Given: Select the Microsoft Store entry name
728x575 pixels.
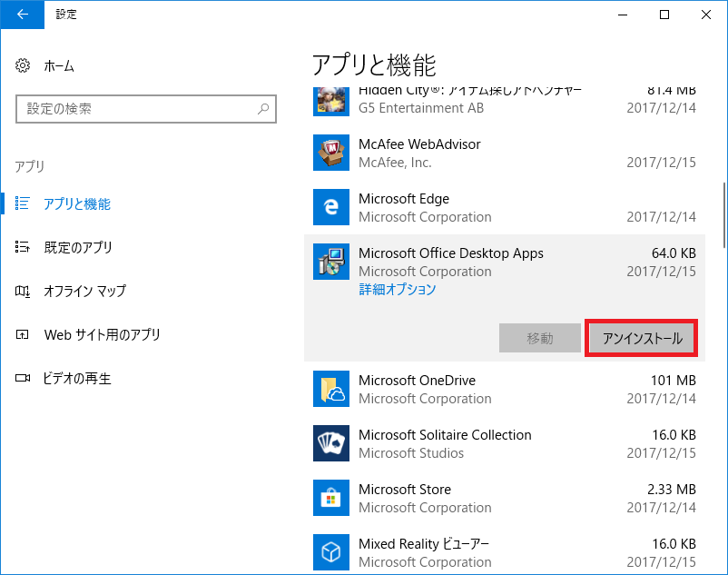Looking at the screenshot, I should [x=405, y=489].
